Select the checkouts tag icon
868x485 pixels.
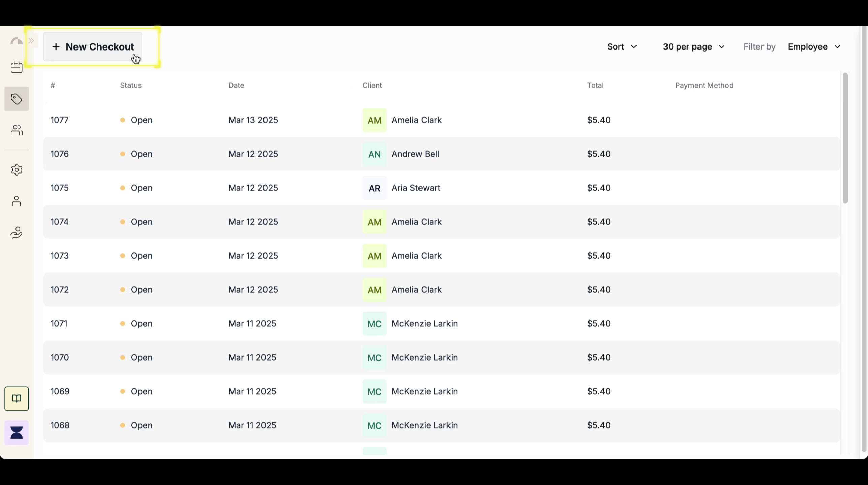(16, 99)
